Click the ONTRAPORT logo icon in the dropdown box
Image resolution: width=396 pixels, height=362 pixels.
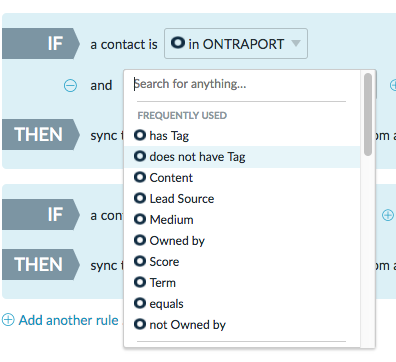[x=178, y=43]
